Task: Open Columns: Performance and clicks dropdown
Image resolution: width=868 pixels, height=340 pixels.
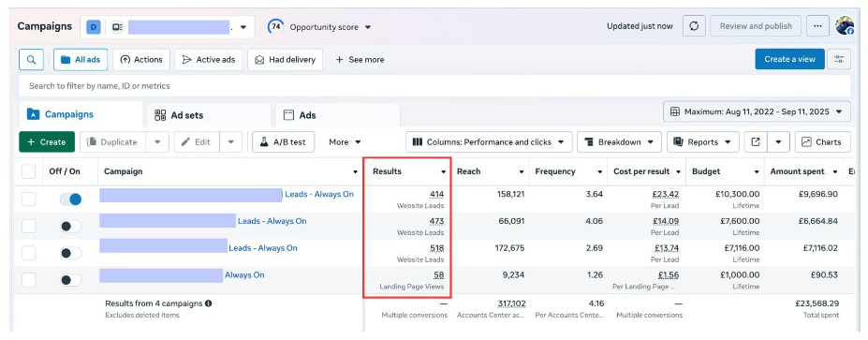Action: click(x=489, y=141)
